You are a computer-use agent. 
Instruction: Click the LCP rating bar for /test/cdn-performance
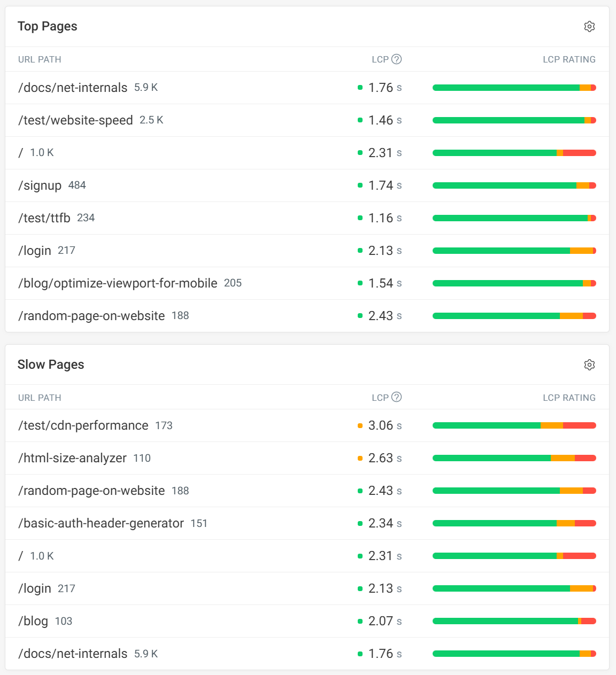click(x=513, y=425)
